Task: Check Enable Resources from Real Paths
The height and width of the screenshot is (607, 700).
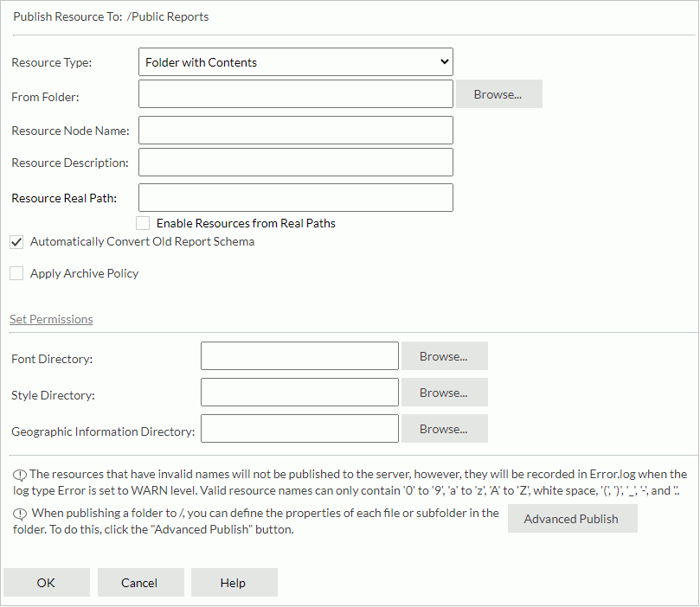Action: point(143,223)
